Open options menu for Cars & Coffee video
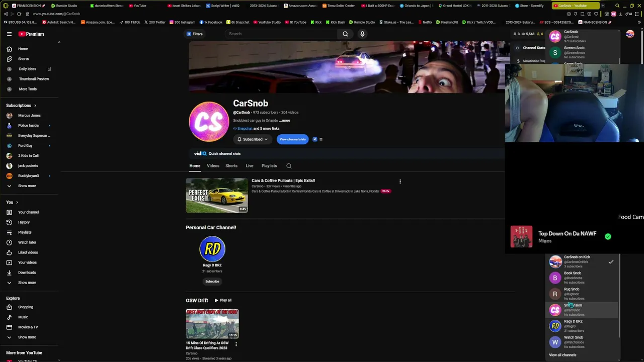The image size is (644, 362). click(x=400, y=182)
